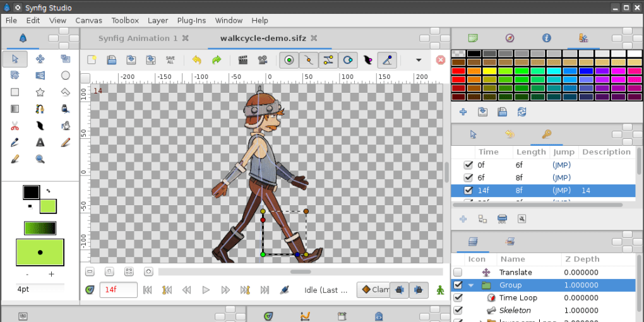Image resolution: width=644 pixels, height=322 pixels.
Task: Choose the Text tool
Action: (40, 142)
